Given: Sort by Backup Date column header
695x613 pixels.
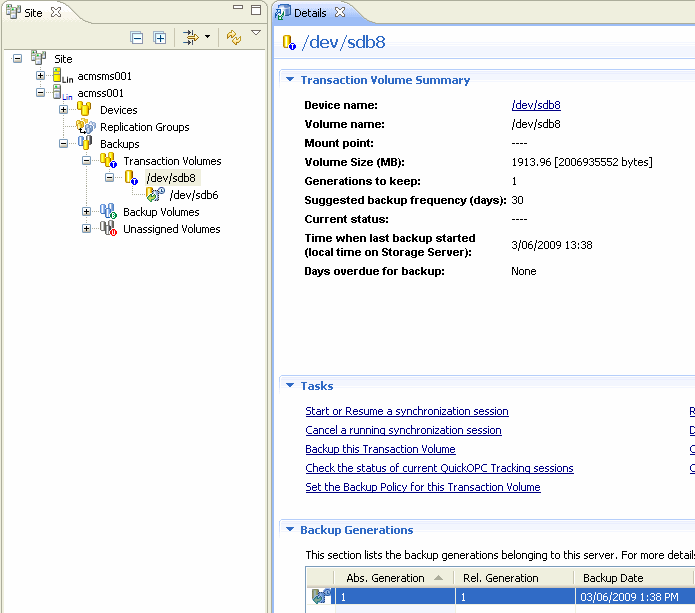Looking at the screenshot, I should (634, 578).
